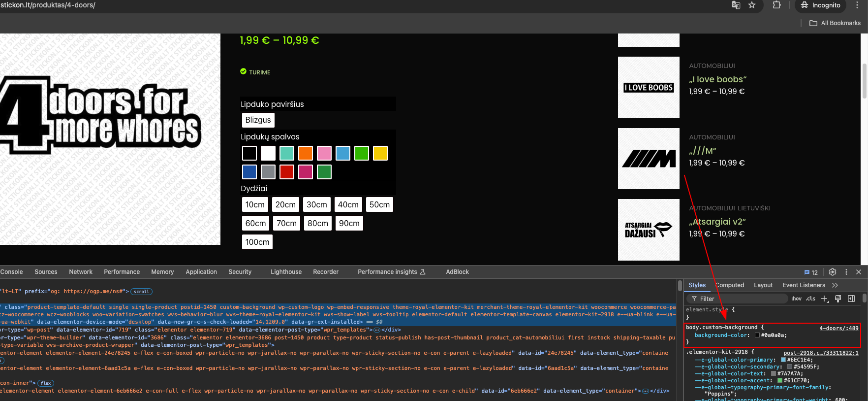Open the All Bookmarks folder

pos(835,23)
